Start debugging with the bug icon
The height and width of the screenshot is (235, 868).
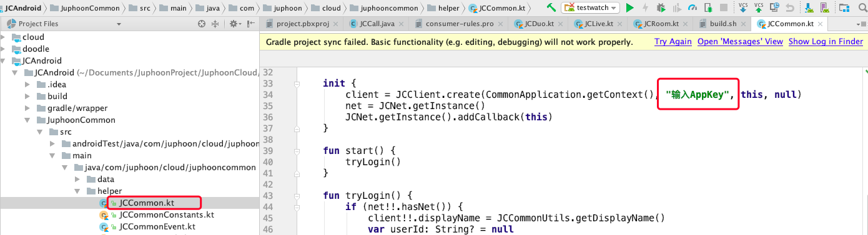[x=661, y=7]
